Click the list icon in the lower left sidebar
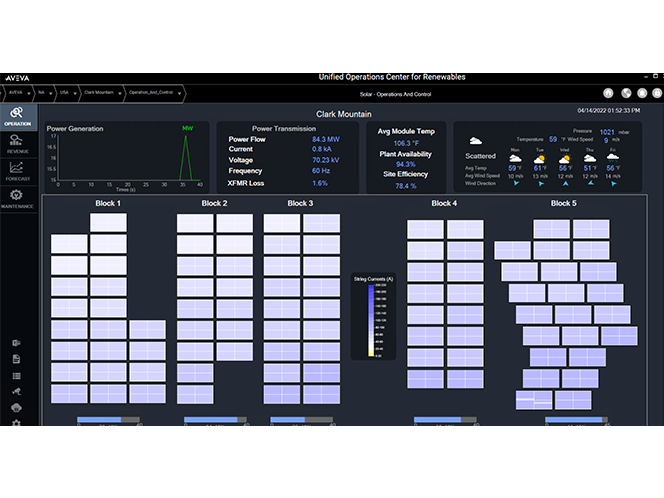The height and width of the screenshot is (498, 664). tap(16, 375)
